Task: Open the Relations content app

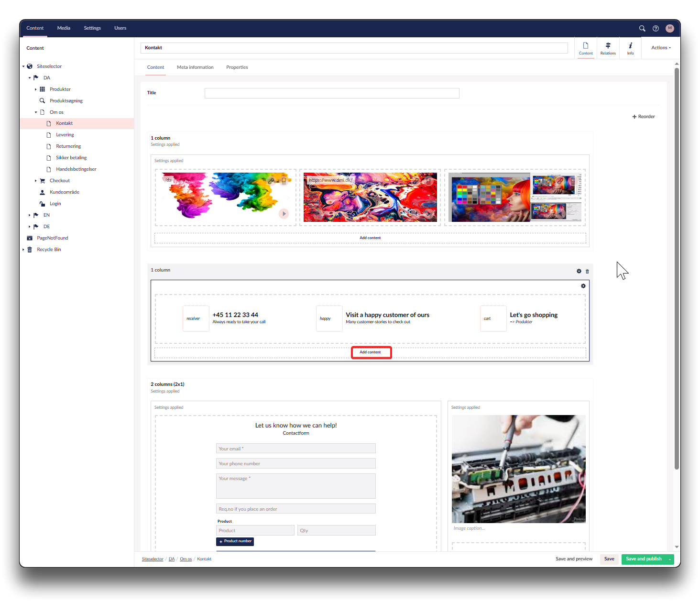Action: click(608, 48)
